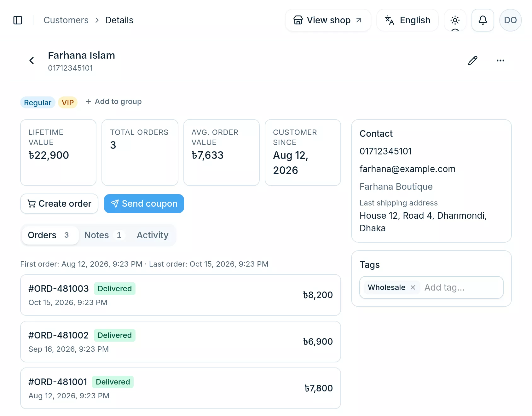
Task: Click the Total Orders card
Action: point(140,153)
